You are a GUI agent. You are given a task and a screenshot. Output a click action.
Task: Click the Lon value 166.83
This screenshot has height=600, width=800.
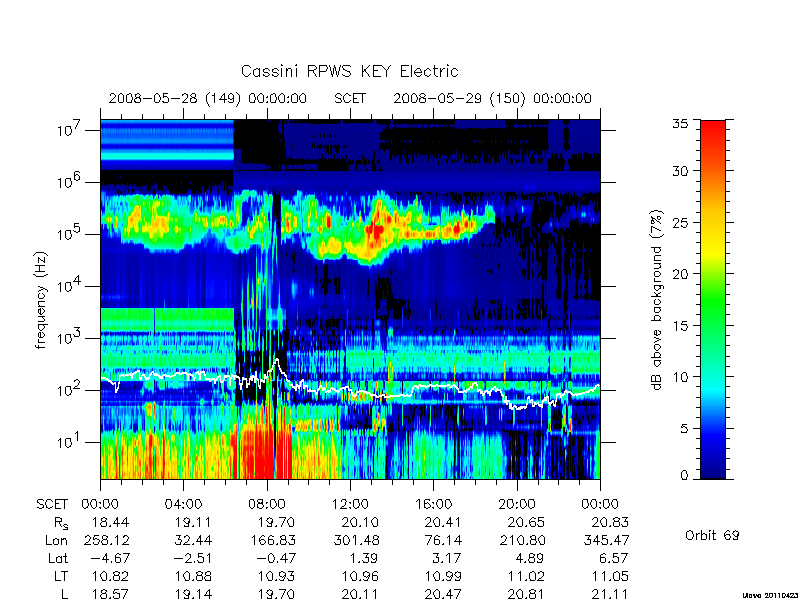(275, 540)
